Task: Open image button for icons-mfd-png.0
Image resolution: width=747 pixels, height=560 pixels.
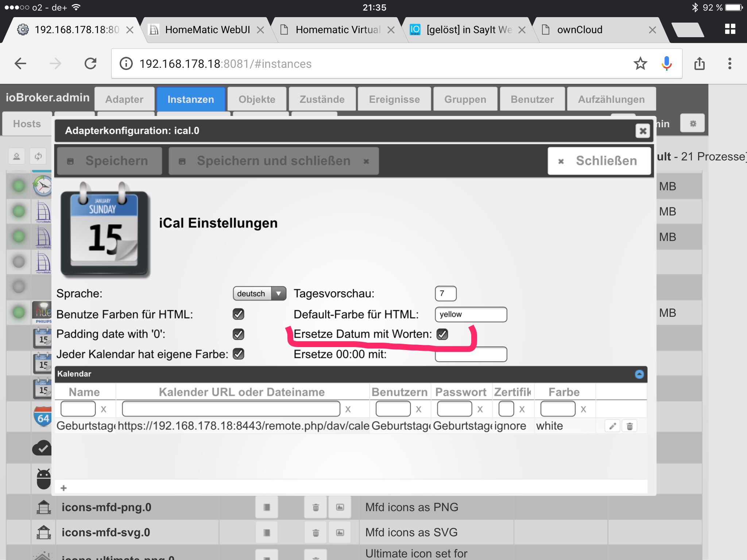Action: (x=340, y=507)
